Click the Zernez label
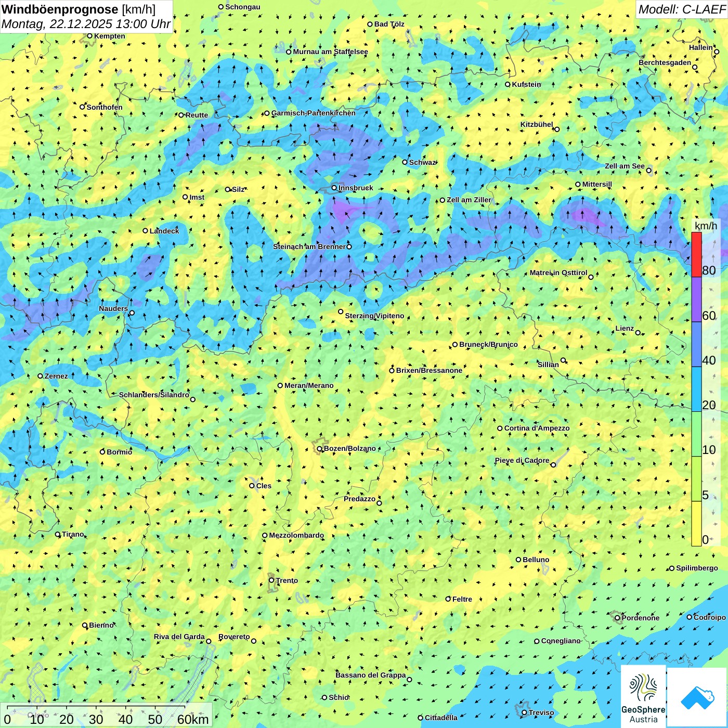 [56, 376]
